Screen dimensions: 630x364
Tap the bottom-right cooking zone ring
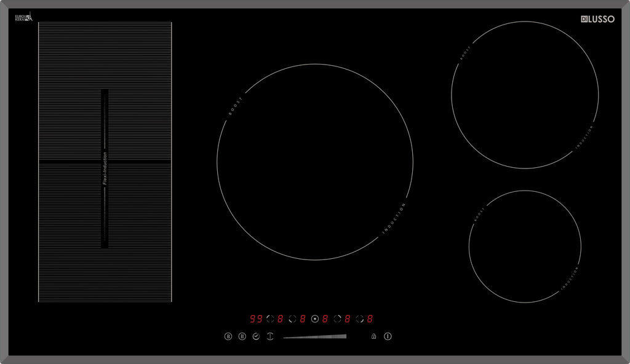[x=523, y=246]
